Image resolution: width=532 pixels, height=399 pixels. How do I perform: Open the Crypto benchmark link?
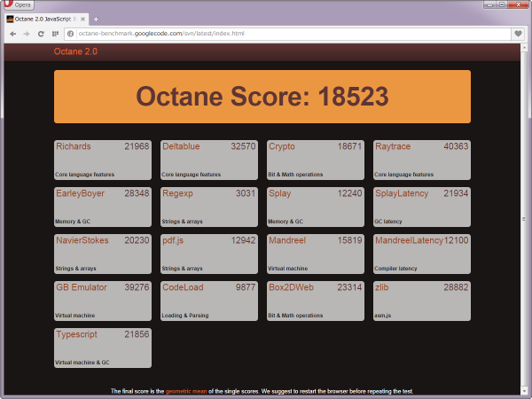coord(282,146)
